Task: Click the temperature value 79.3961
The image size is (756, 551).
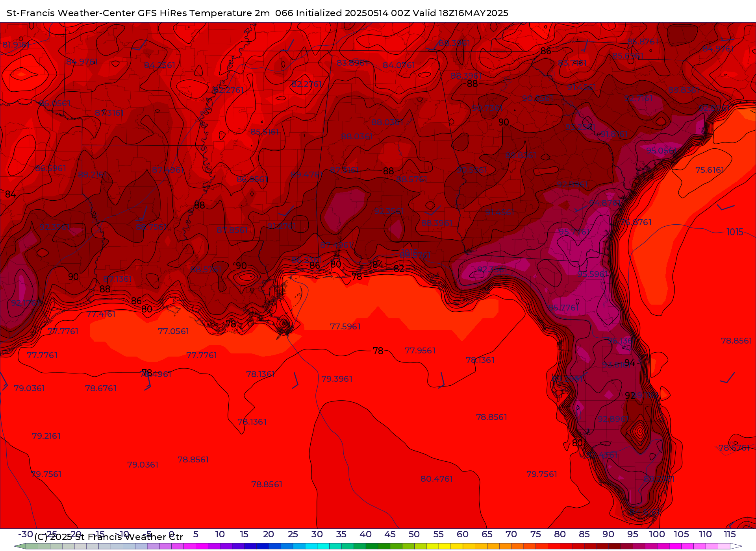Action: pos(337,379)
